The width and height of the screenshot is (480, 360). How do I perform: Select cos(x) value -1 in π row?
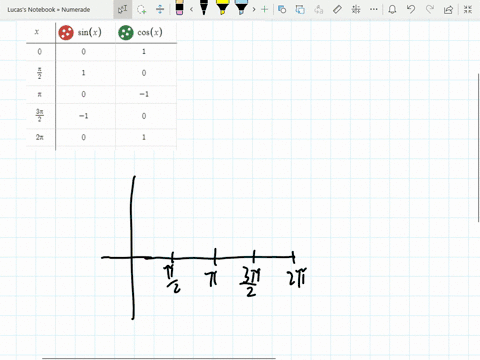click(144, 94)
